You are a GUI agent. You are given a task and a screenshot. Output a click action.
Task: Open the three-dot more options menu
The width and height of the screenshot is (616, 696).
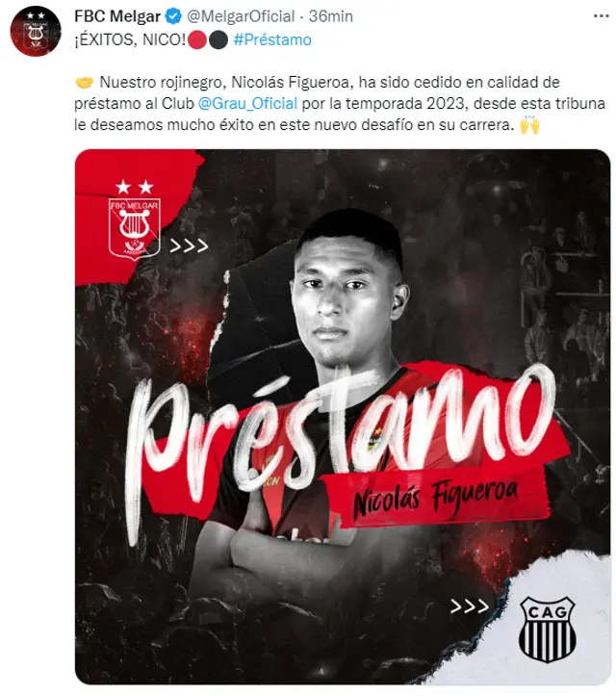point(601,16)
